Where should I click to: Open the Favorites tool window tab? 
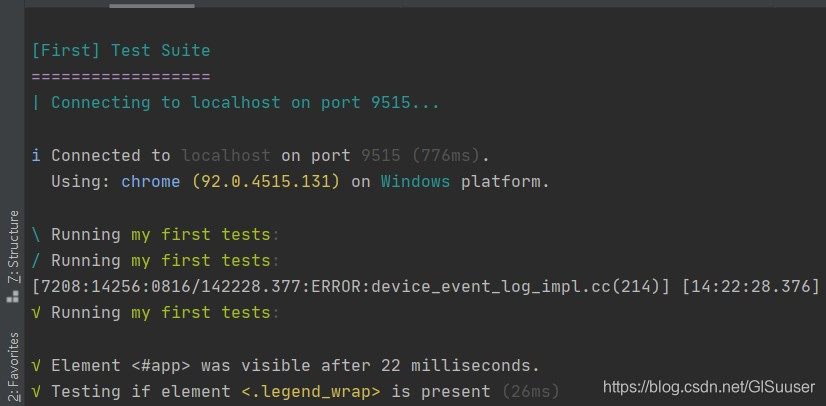14,368
